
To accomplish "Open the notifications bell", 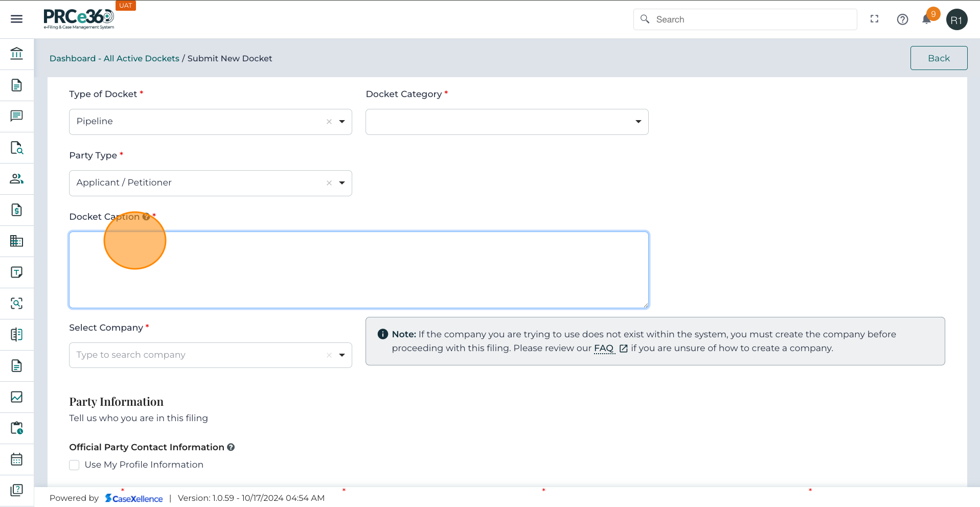I will [x=926, y=19].
